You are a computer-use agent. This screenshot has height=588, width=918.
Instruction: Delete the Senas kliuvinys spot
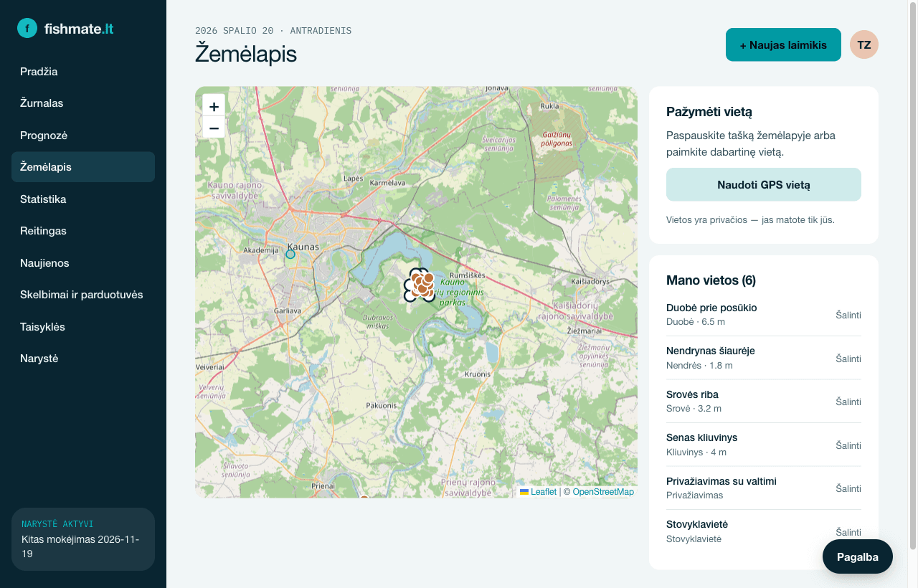pyautogui.click(x=848, y=445)
